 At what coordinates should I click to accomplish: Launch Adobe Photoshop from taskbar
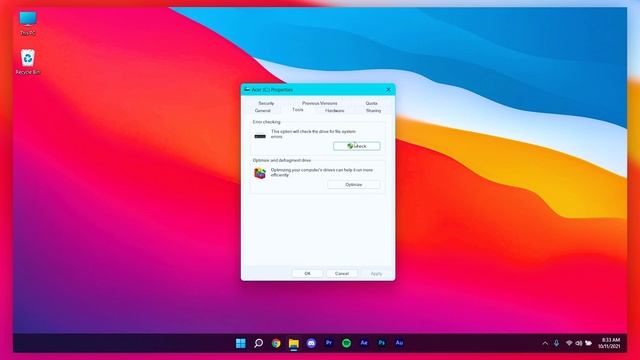click(x=381, y=343)
